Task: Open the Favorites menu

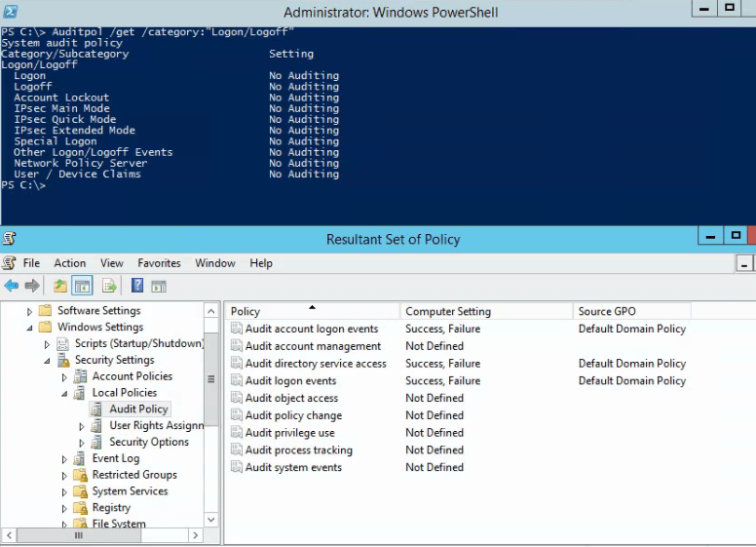Action: (x=159, y=263)
